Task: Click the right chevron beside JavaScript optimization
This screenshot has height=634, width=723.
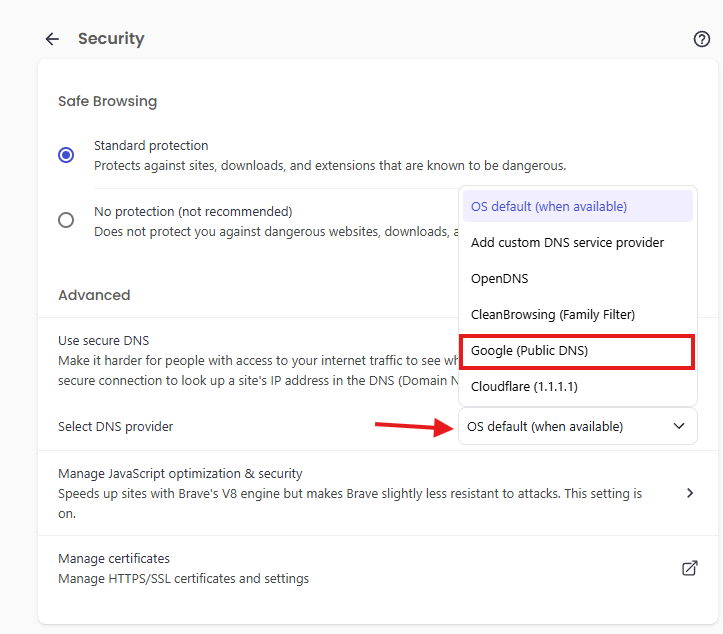Action: pos(689,493)
